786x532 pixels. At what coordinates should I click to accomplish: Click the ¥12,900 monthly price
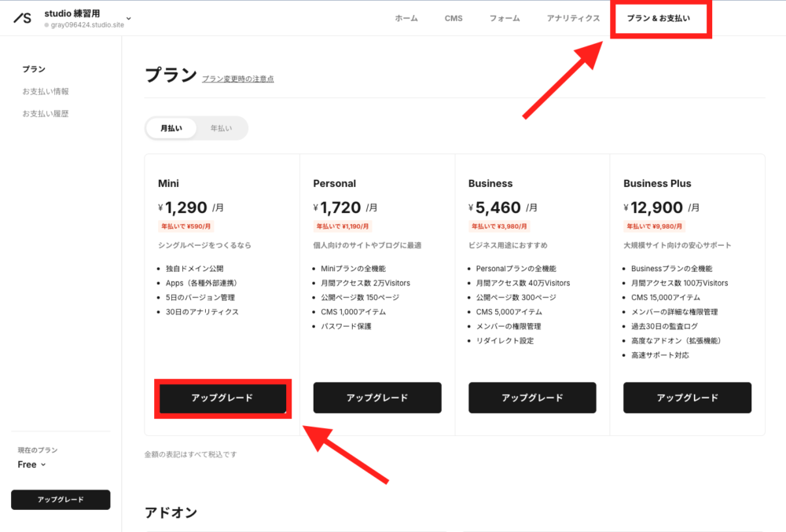pyautogui.click(x=661, y=207)
